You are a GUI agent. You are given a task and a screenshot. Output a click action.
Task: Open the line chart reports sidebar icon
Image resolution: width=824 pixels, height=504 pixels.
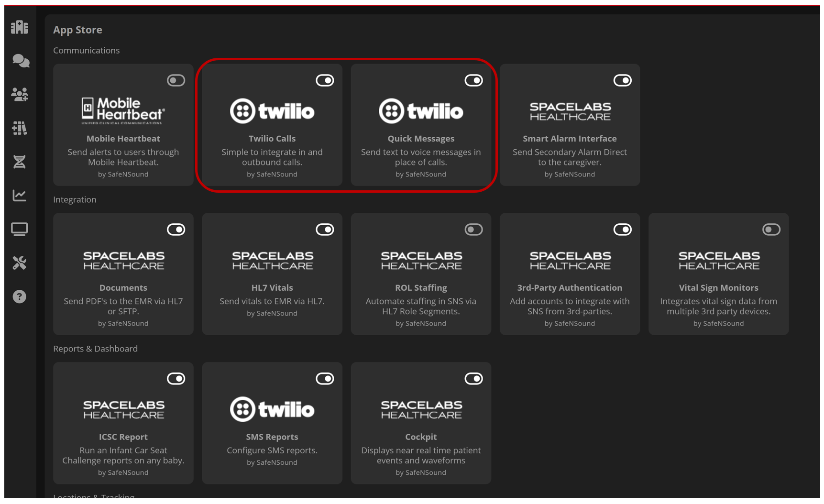click(20, 195)
